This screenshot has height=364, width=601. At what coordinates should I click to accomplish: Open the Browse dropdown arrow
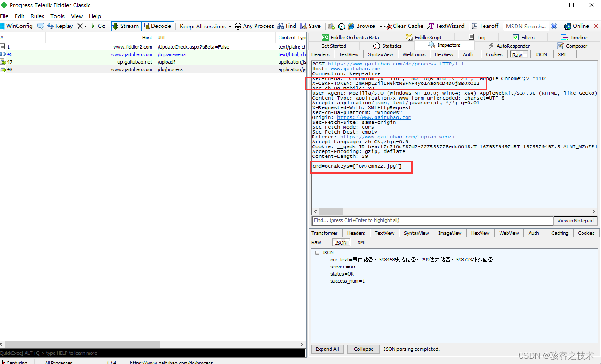381,26
